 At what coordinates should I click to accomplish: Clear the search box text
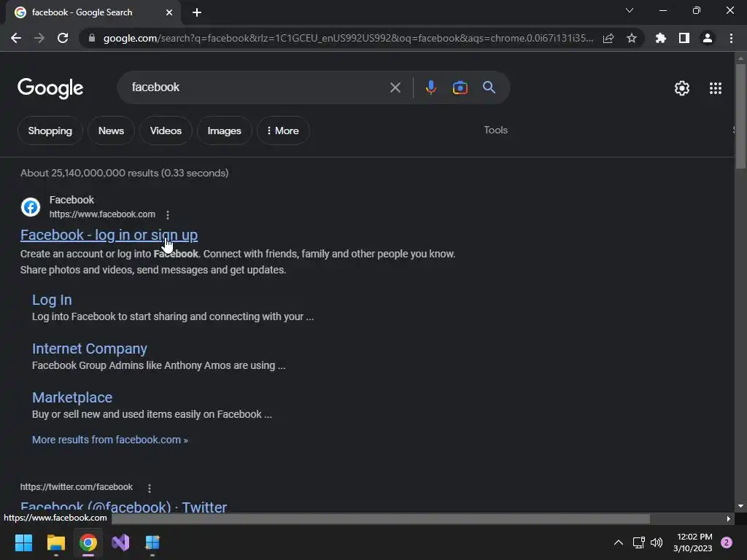395,87
